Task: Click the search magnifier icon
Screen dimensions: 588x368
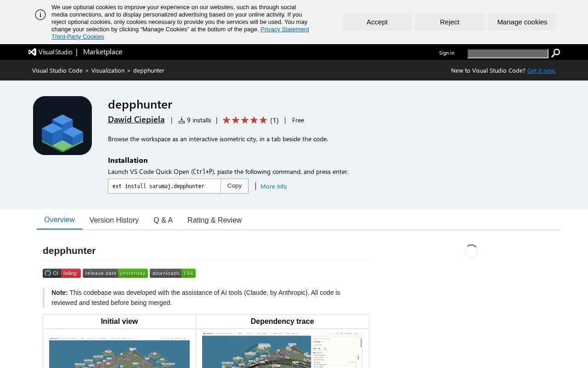Action: [x=555, y=53]
